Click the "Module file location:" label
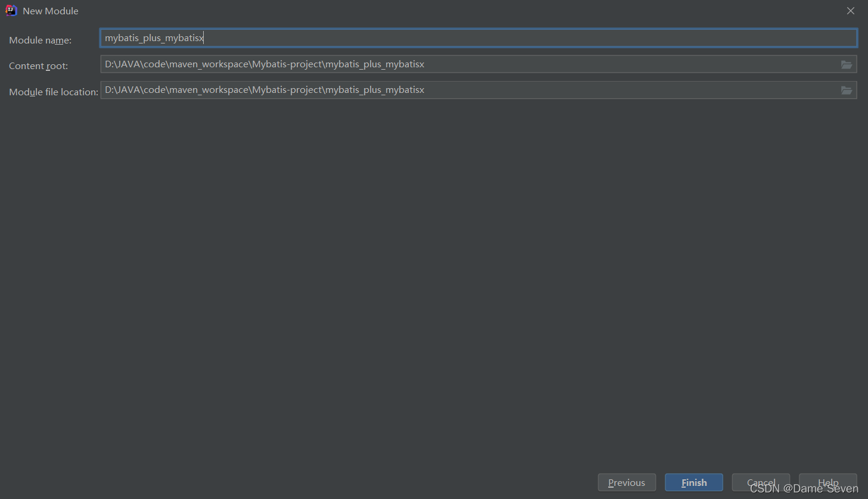868x499 pixels. coord(54,92)
